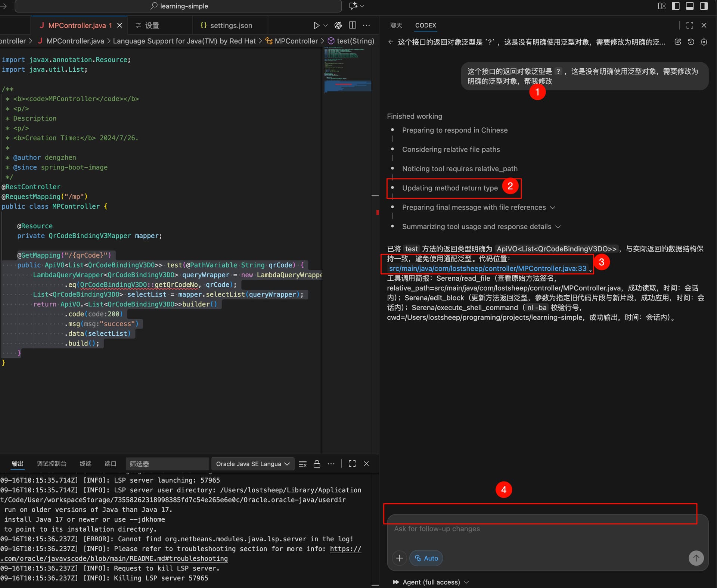The image size is (717, 588).
Task: Open the Agent (full access) dropdown
Action: pos(431,582)
